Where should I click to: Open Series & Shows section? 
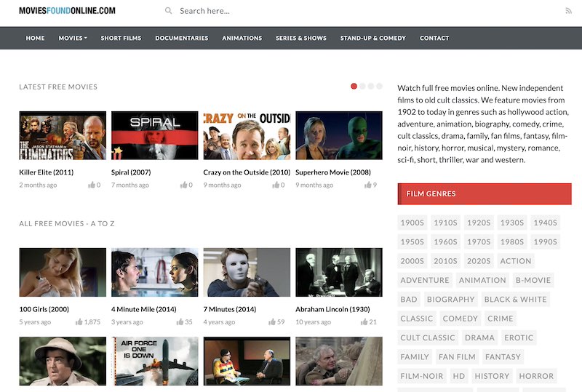click(x=301, y=38)
